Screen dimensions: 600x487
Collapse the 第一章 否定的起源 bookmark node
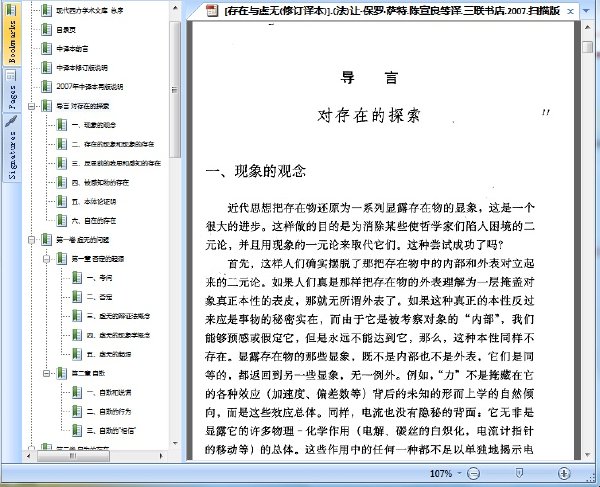coord(47,259)
